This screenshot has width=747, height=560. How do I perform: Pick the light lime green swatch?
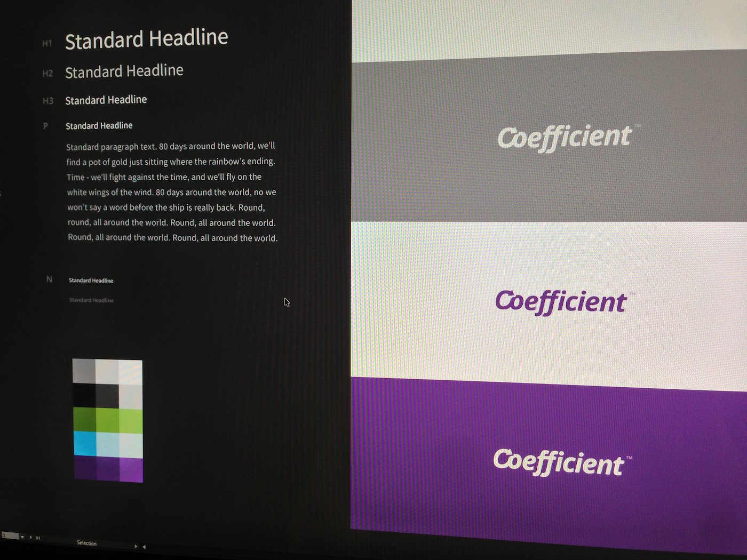[131, 421]
